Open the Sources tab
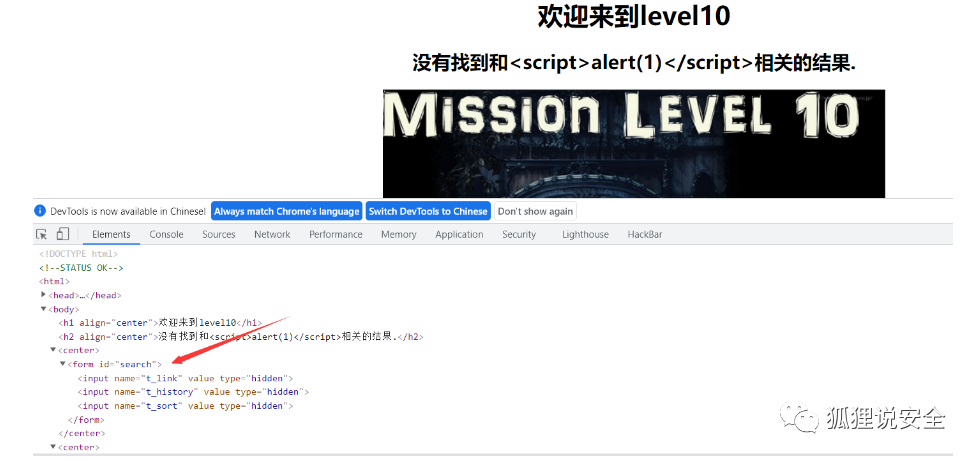This screenshot has width=977, height=461. [x=219, y=234]
